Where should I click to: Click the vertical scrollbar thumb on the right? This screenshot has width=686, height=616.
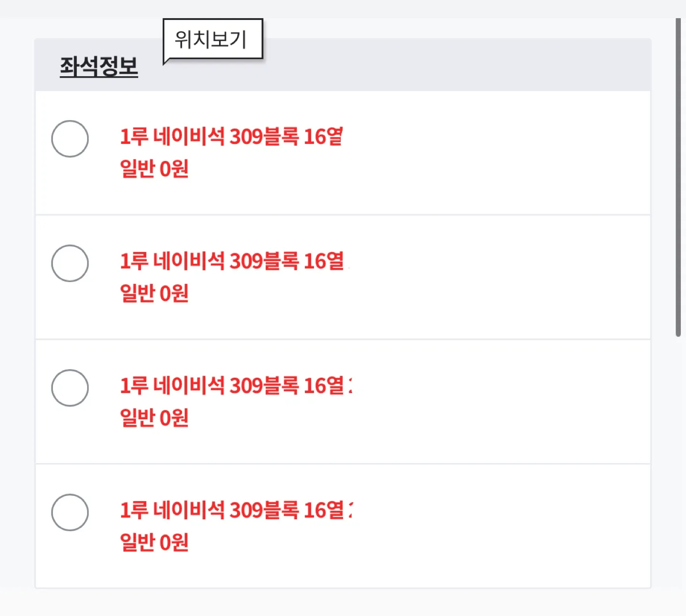click(x=678, y=176)
